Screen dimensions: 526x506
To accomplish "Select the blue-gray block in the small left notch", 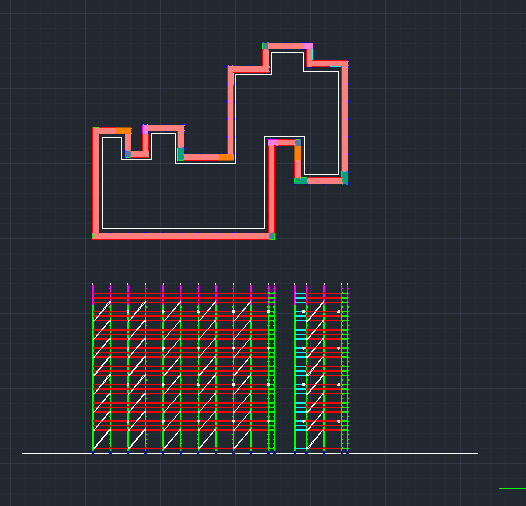I will tap(128, 154).
